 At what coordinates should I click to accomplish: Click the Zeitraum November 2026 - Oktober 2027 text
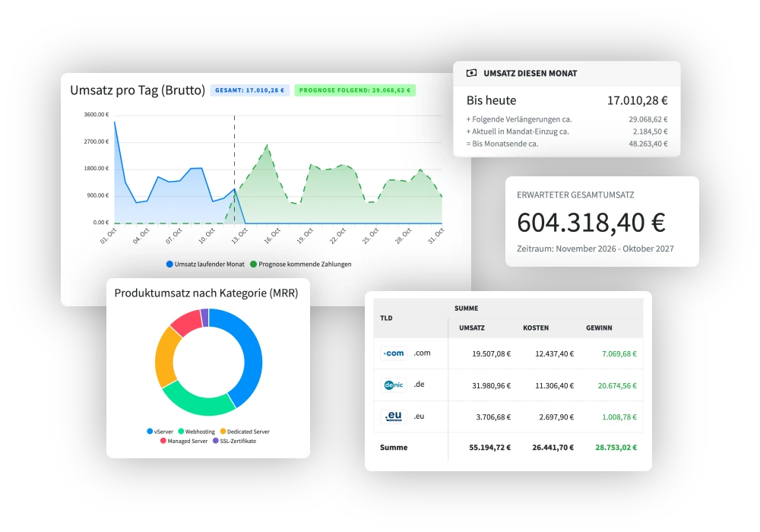point(595,249)
